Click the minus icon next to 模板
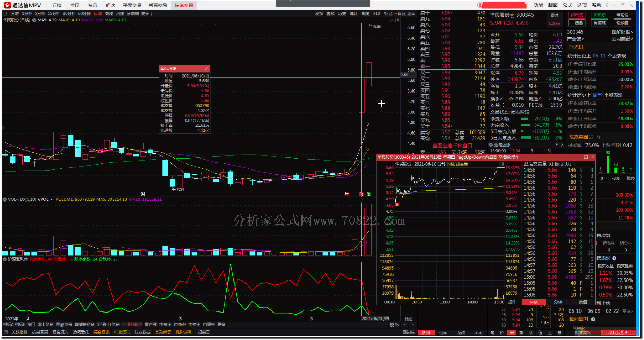This screenshot has height=340, width=644. [413, 324]
